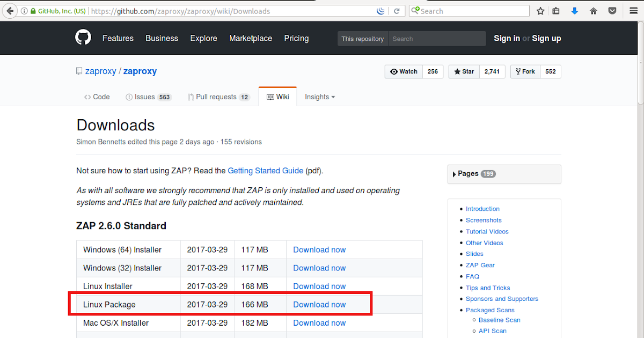Open the Getting Started Guide link
The width and height of the screenshot is (644, 338).
pos(266,171)
